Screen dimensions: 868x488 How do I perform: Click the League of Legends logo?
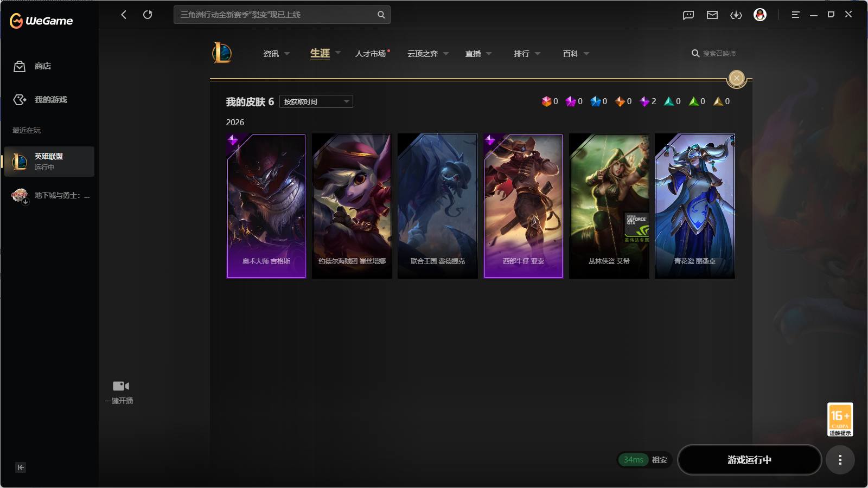coord(222,53)
